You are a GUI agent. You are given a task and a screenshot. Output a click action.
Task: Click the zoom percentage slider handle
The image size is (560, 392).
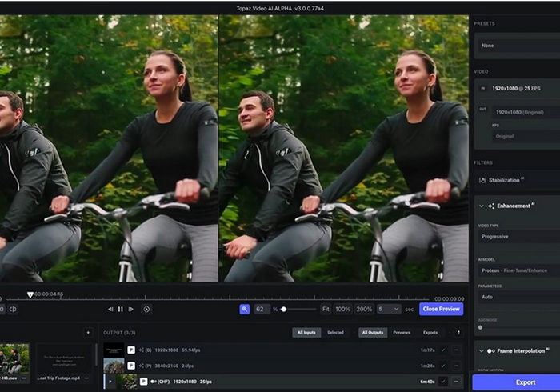pyautogui.click(x=283, y=310)
